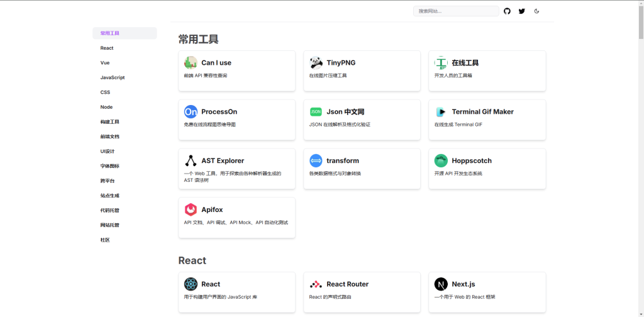644x317 pixels.
Task: Open the Apifox card title
Action: (212, 209)
